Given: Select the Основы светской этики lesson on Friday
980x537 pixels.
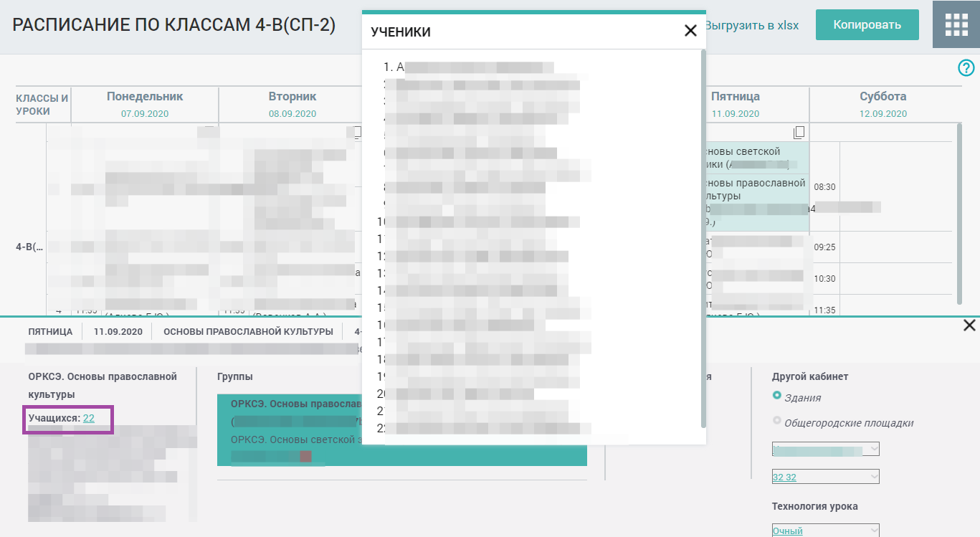Looking at the screenshot, I should coord(758,158).
